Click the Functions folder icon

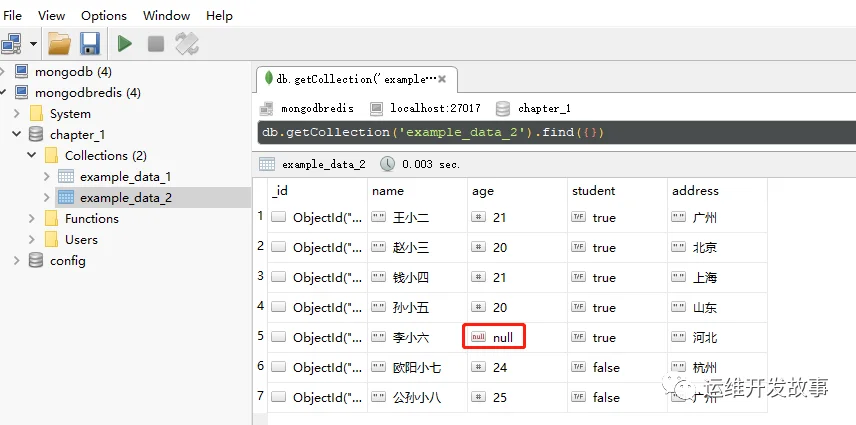51,218
